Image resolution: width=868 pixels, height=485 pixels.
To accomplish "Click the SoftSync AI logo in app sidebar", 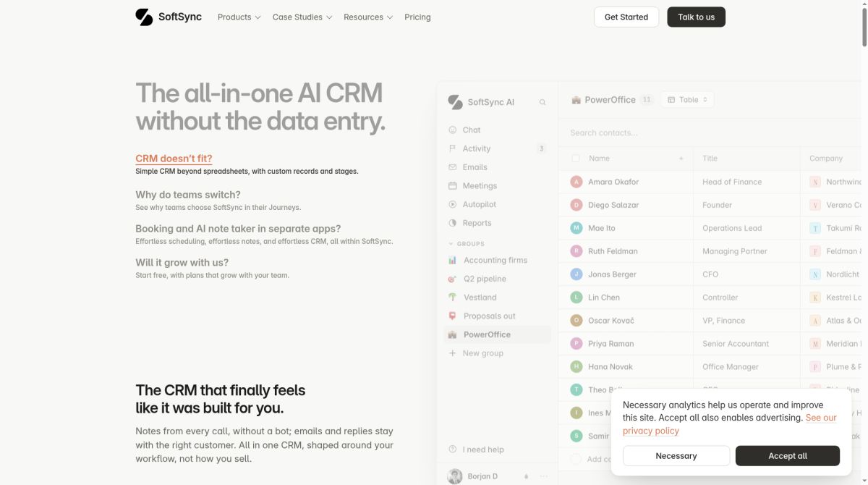I will [455, 102].
